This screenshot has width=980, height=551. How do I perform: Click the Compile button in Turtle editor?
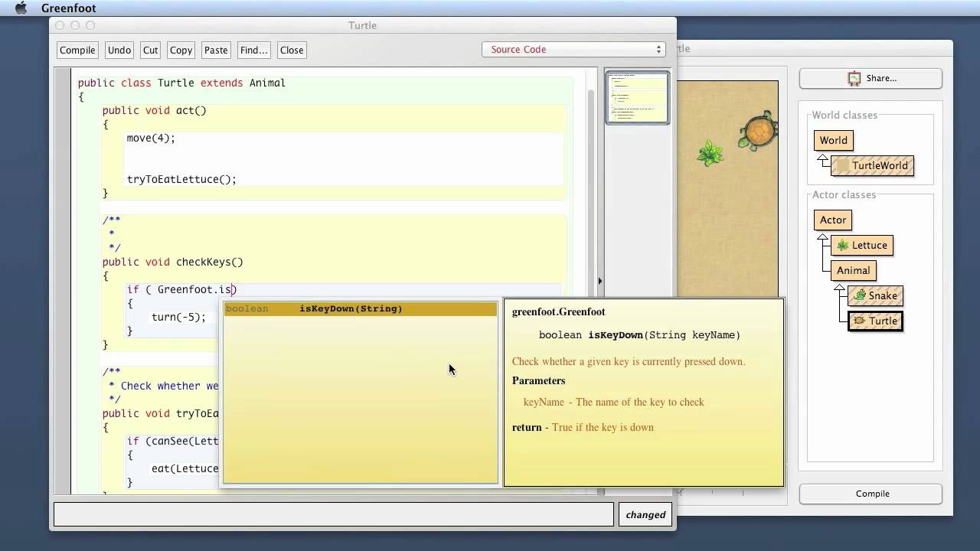coord(77,50)
